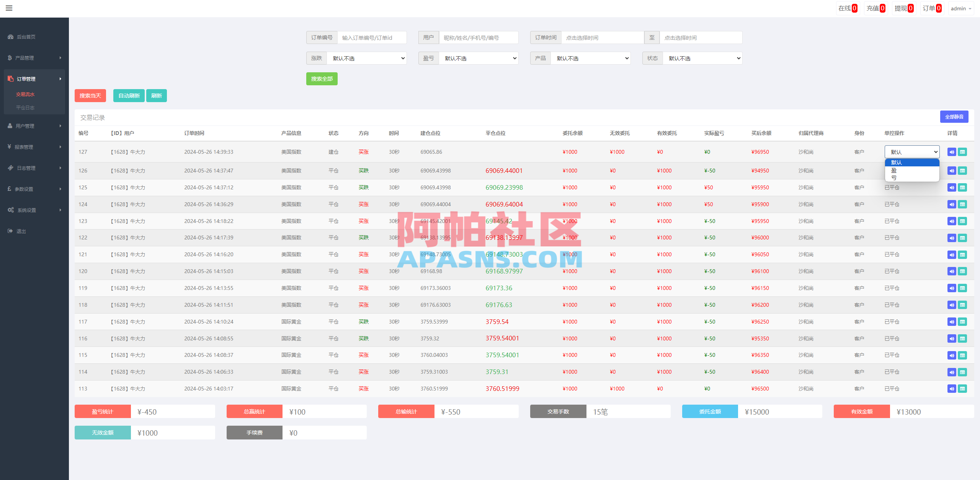The image size is (980, 480).
Task: Click the 订单编号 order number input field
Action: coord(372,37)
